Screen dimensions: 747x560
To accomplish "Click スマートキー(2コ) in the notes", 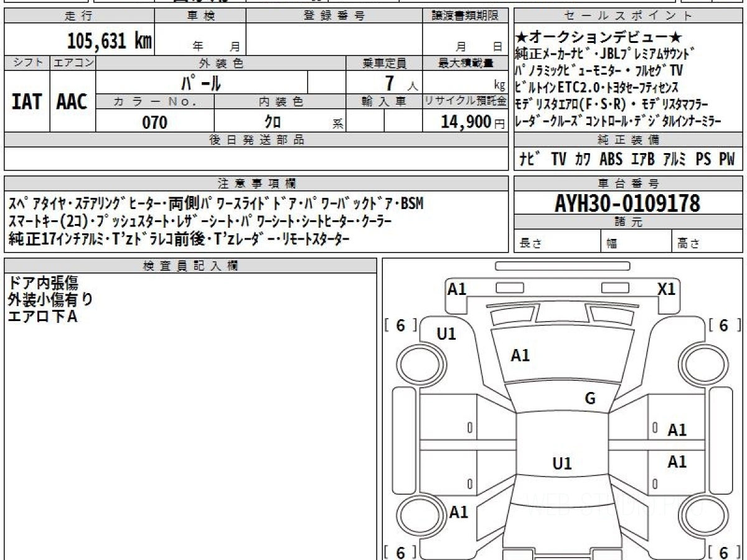I will (47, 221).
